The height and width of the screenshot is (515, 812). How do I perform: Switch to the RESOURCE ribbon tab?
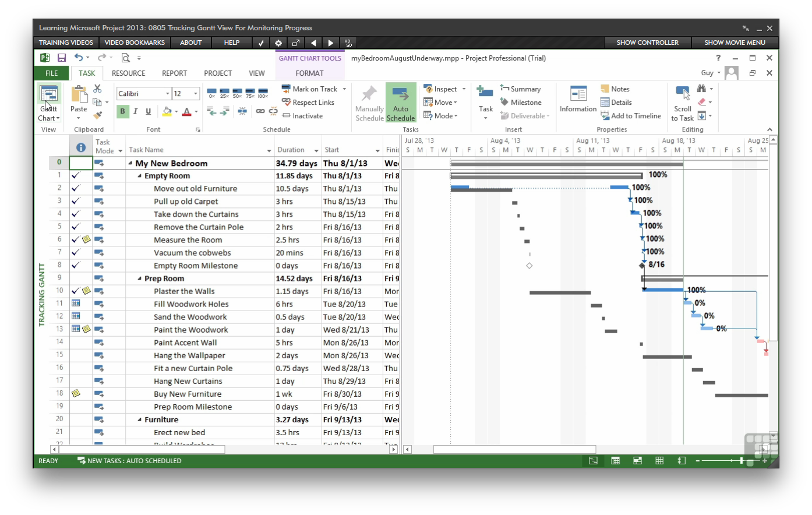pyautogui.click(x=128, y=73)
